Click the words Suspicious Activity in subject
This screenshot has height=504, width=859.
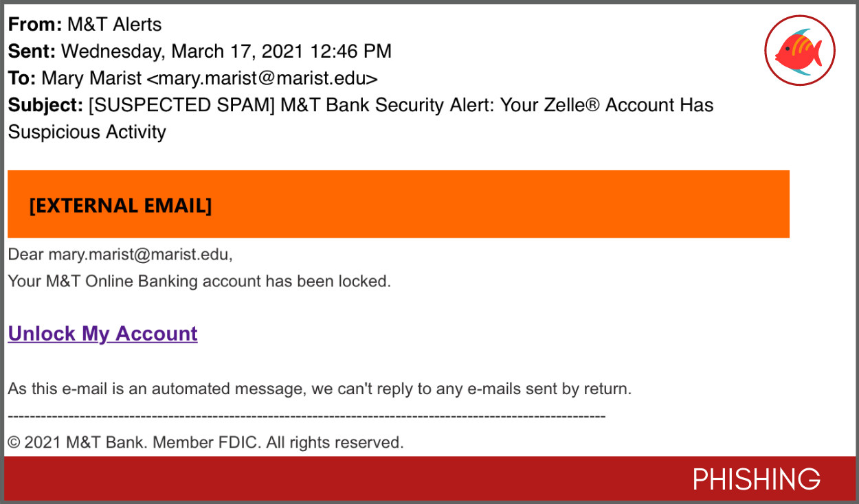pyautogui.click(x=87, y=132)
